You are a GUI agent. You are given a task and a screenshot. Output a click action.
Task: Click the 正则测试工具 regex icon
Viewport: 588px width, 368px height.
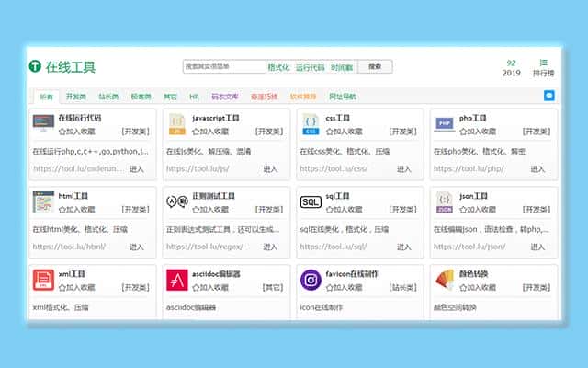click(177, 202)
